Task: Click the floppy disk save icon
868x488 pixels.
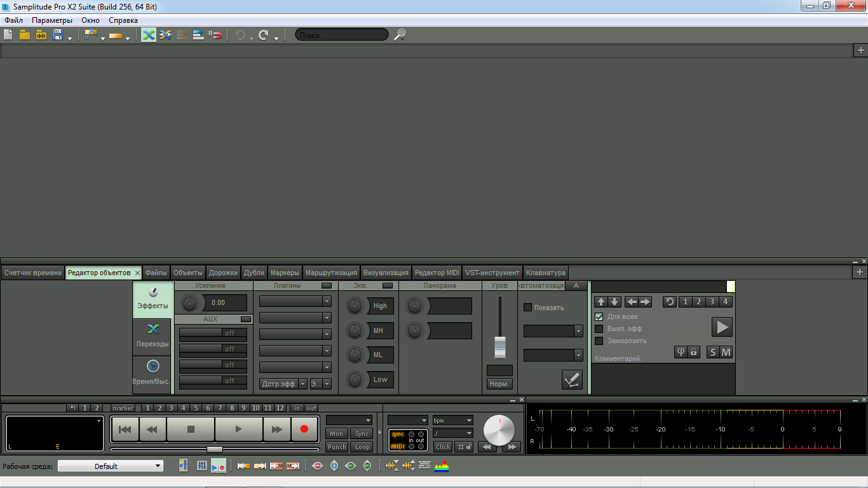Action: [58, 35]
